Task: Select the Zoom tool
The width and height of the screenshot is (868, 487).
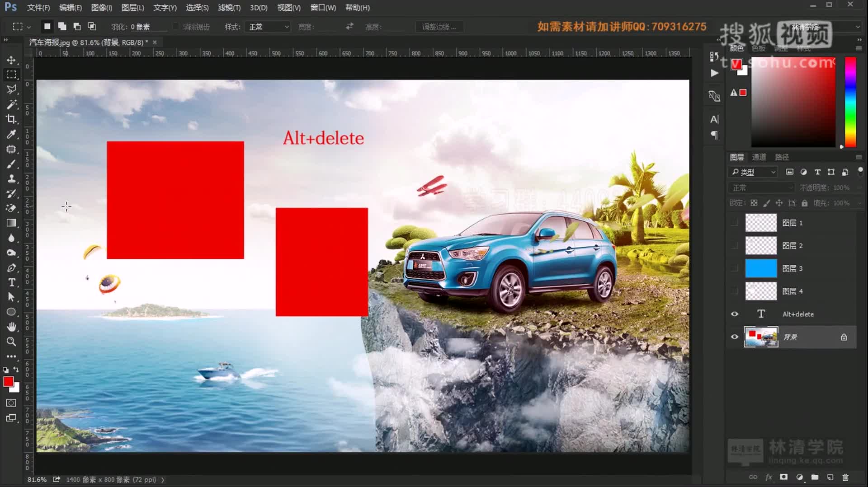Action: pos(11,342)
